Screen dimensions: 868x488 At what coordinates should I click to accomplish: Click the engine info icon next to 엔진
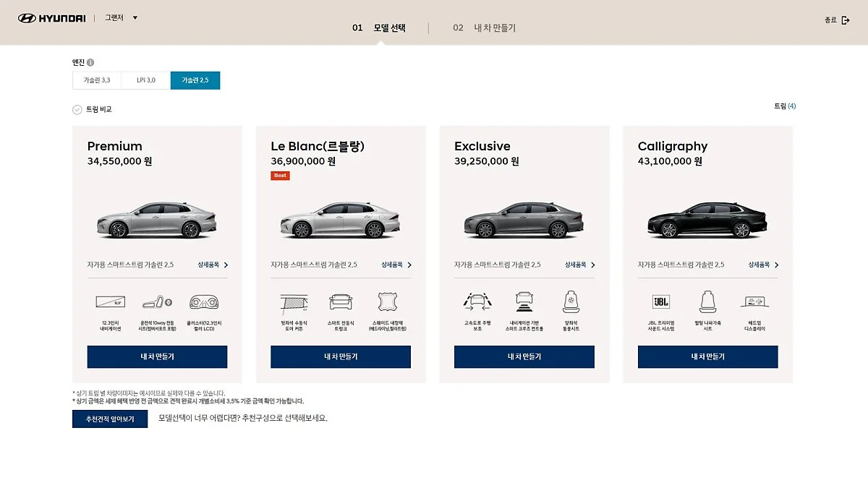coord(90,62)
